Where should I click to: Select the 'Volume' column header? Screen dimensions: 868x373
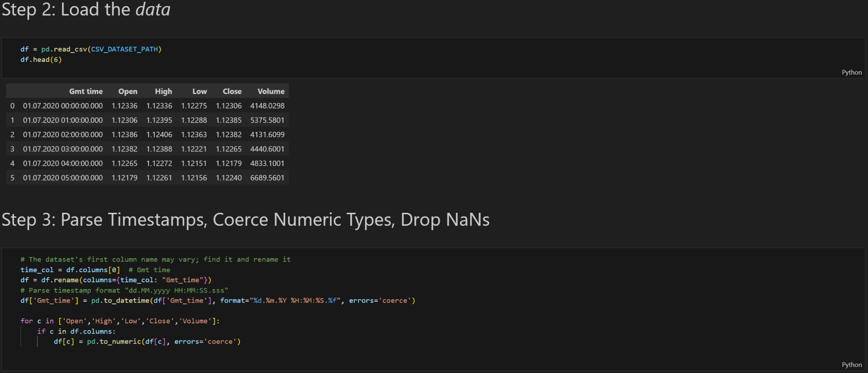click(271, 91)
